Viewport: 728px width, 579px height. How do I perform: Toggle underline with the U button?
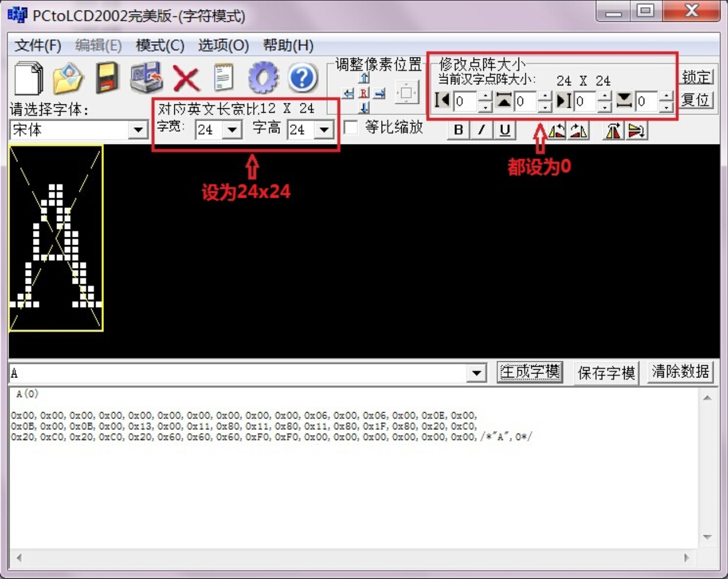[x=505, y=130]
